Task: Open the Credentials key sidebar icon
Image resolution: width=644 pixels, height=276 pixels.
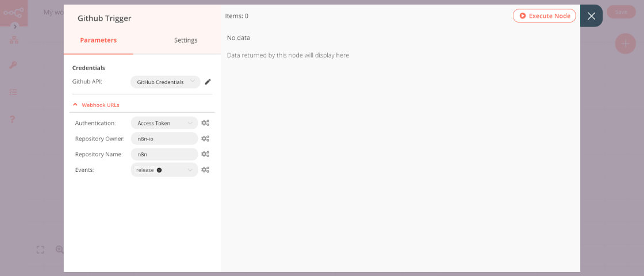Action: pyautogui.click(x=14, y=66)
